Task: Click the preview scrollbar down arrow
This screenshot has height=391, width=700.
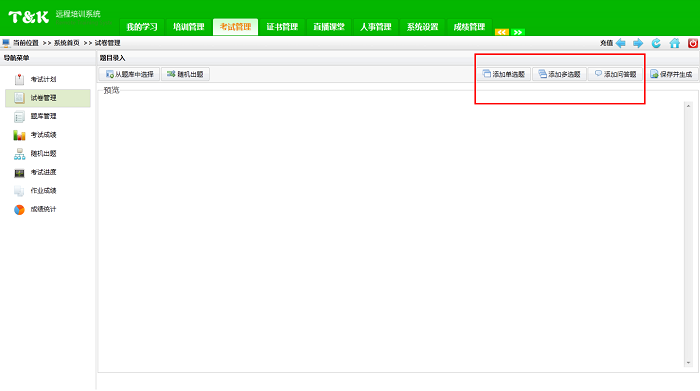Action: (688, 363)
